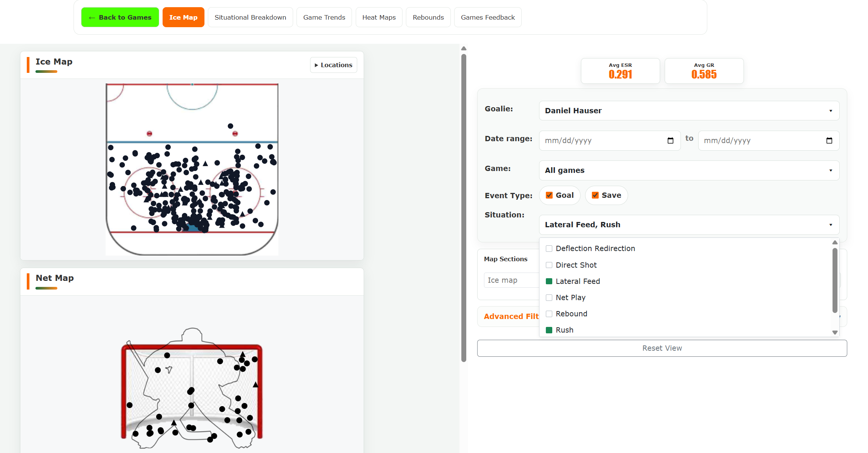Open the Goalie dropdown showing Daniel Hauser

pos(689,111)
